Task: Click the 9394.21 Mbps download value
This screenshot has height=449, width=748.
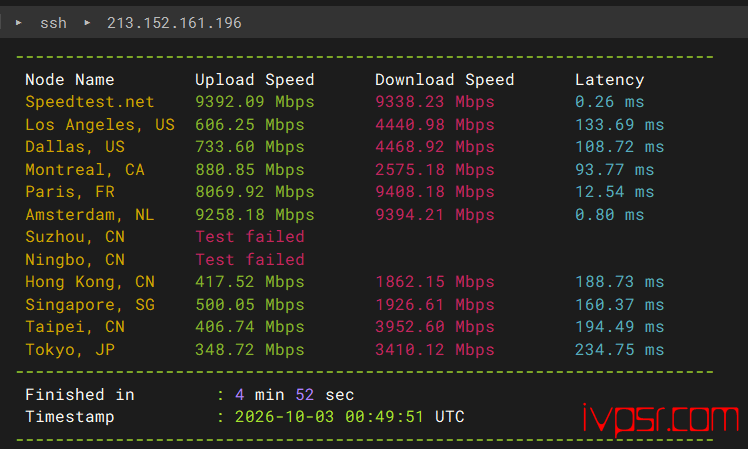Action: [x=435, y=215]
